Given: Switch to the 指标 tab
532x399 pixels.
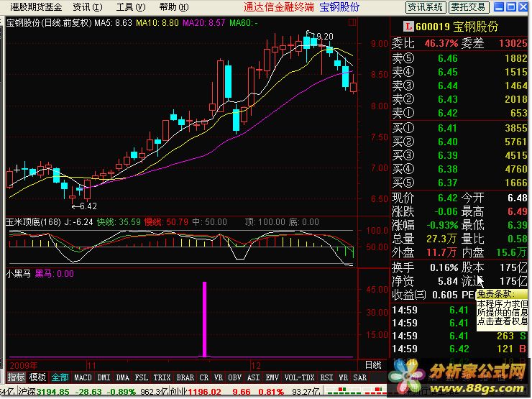Looking at the screenshot, I should 17,377.
